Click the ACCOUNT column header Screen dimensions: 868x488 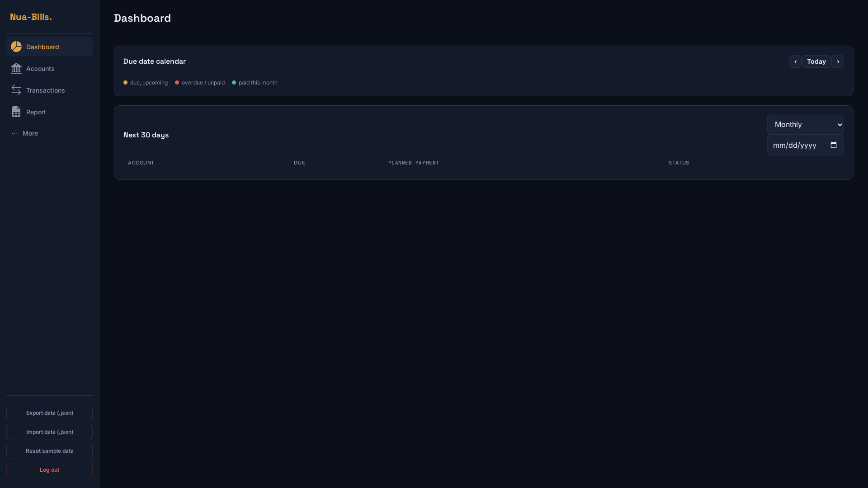point(141,163)
